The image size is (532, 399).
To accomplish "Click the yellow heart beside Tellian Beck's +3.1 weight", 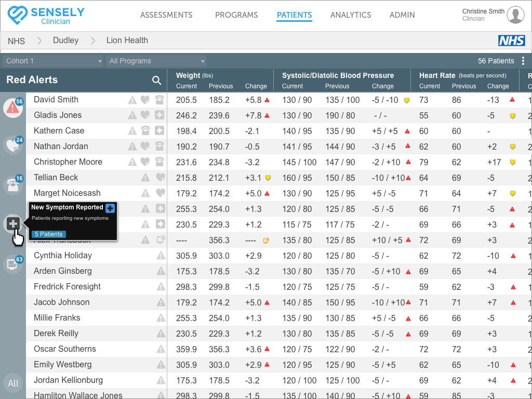I will pyautogui.click(x=268, y=178).
